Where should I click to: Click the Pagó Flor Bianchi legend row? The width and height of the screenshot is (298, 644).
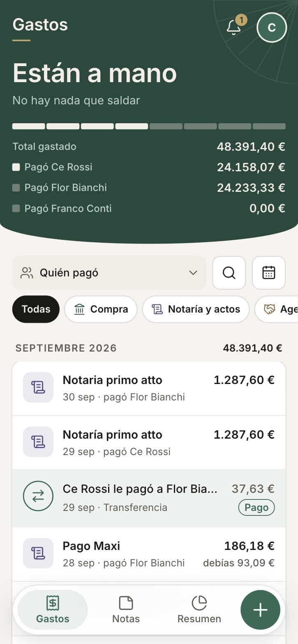(149, 188)
